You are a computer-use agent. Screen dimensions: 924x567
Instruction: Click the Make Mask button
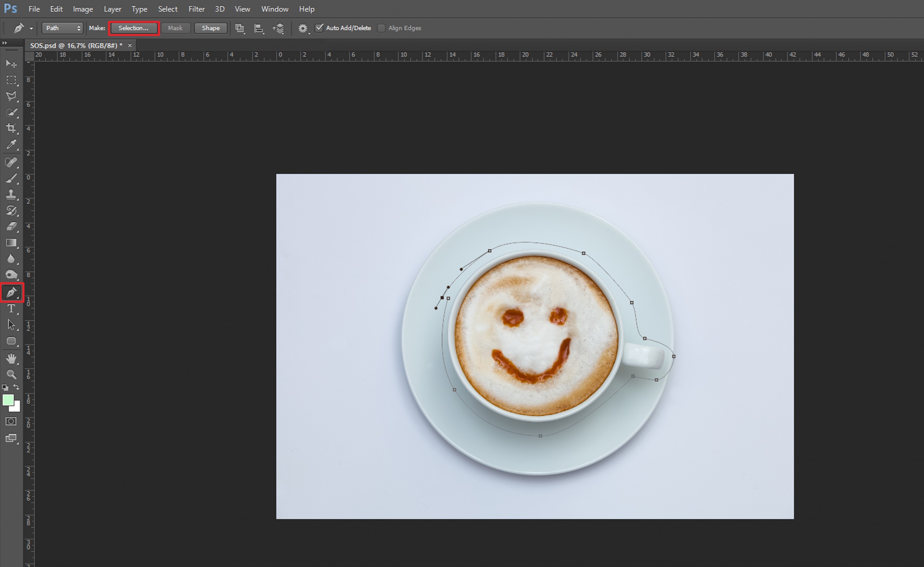[x=176, y=28]
